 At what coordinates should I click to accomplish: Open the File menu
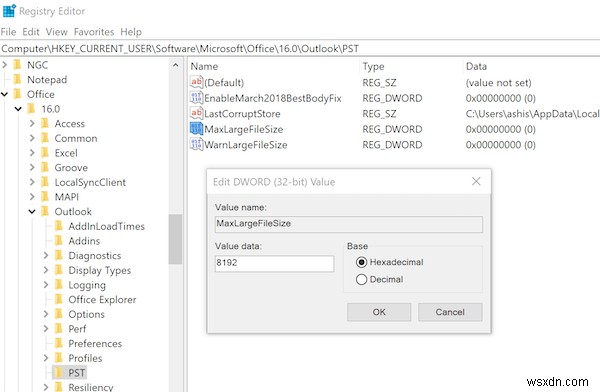8,32
